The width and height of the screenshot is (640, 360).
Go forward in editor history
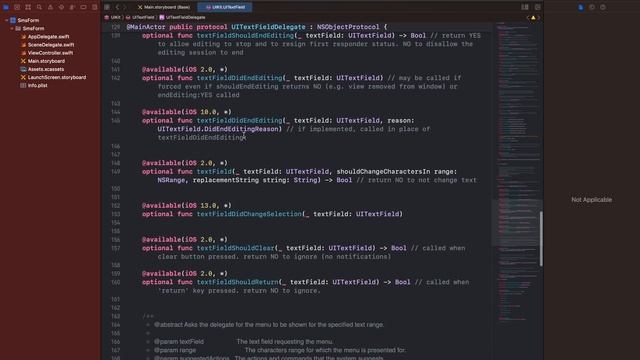(x=125, y=7)
